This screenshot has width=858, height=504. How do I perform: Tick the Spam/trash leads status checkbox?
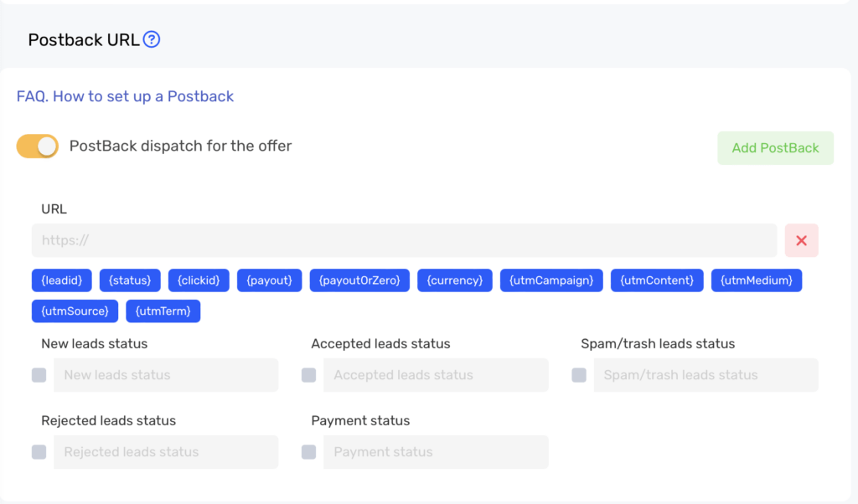(579, 375)
